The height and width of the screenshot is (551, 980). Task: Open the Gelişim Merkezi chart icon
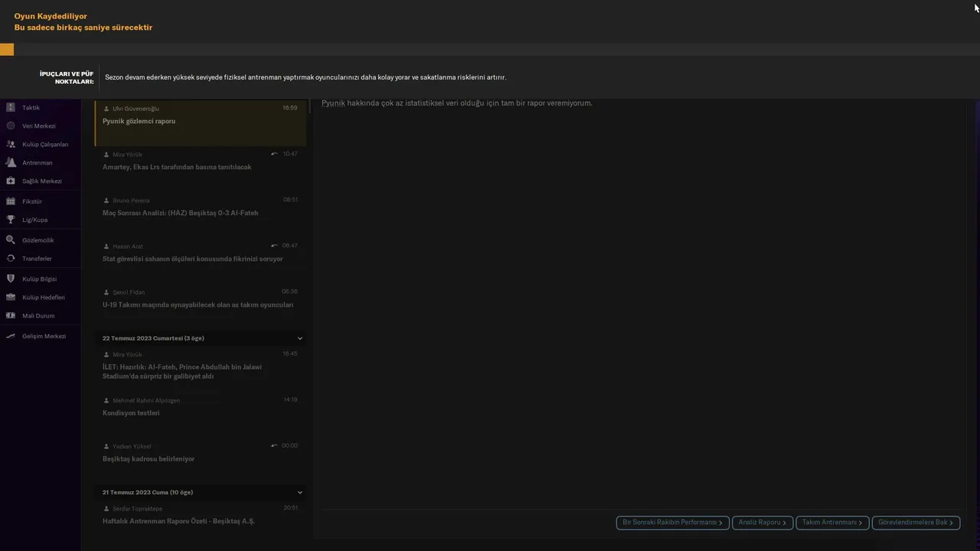[x=11, y=336]
